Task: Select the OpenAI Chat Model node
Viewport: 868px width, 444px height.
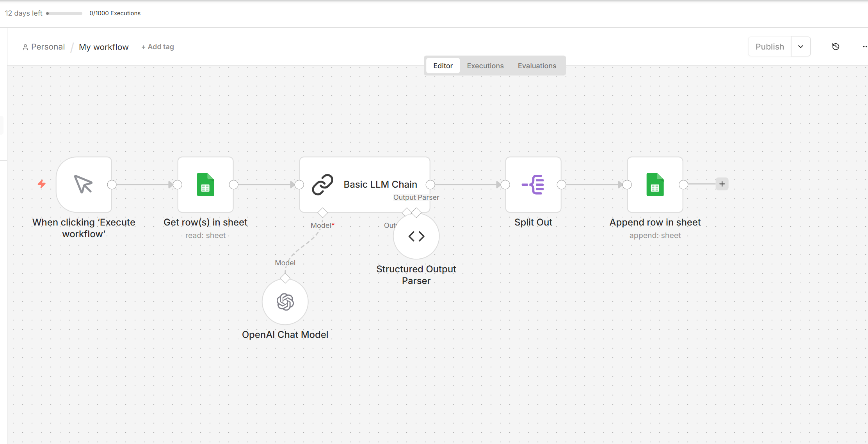Action: 285,302
